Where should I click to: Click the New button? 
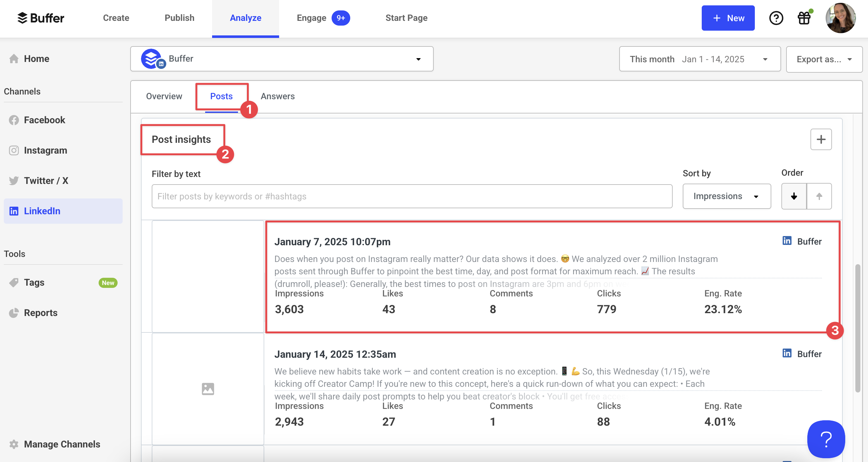click(728, 18)
